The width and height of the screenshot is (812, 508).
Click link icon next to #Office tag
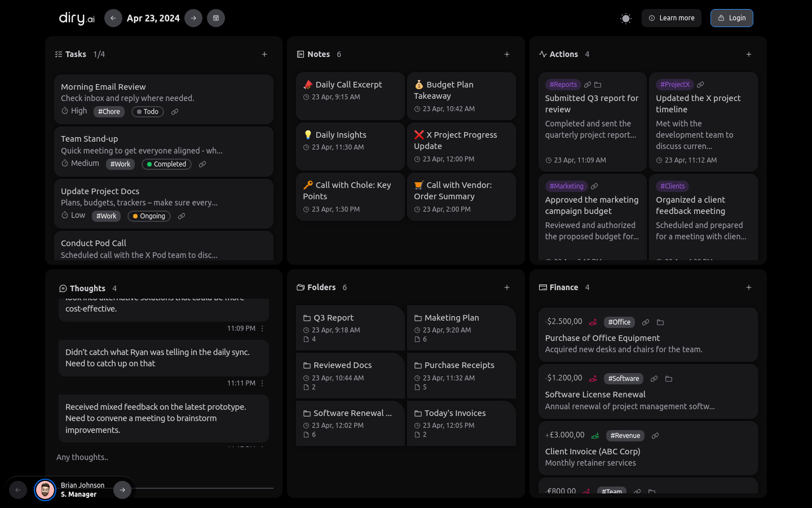(646, 322)
